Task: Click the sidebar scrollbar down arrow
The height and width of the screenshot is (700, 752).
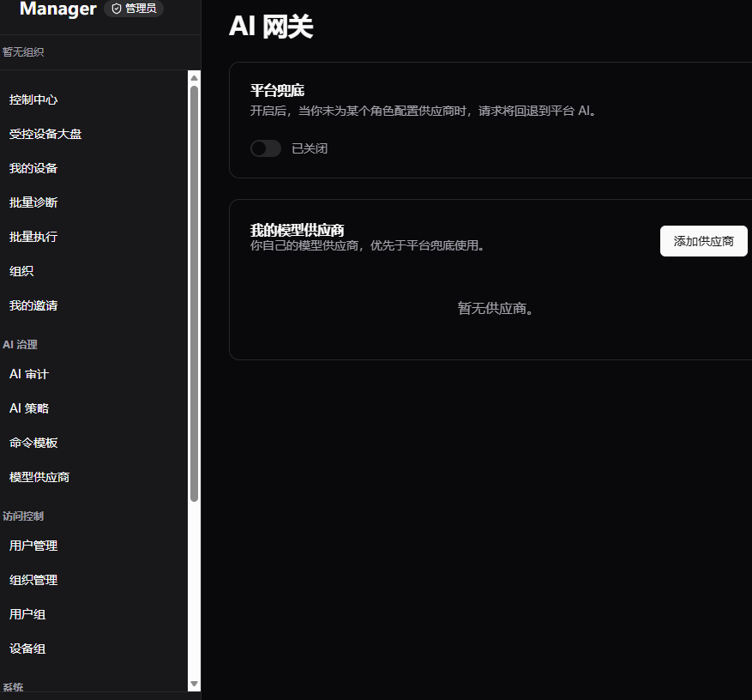Action: [x=195, y=684]
